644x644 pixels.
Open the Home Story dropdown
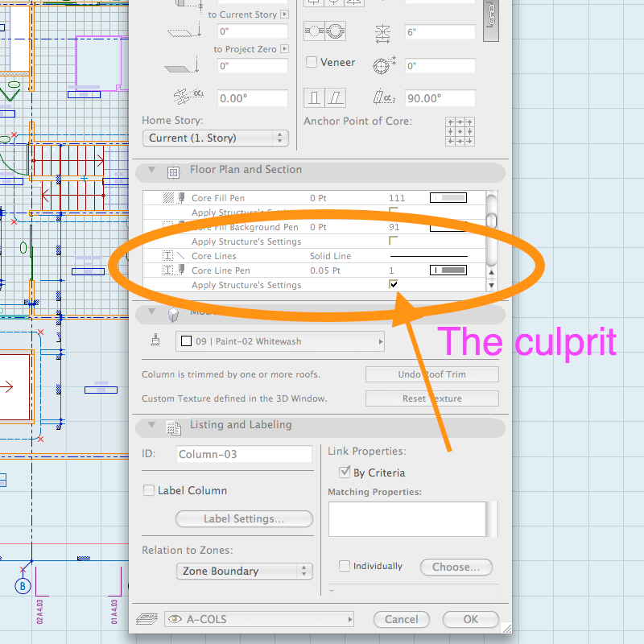pos(216,138)
